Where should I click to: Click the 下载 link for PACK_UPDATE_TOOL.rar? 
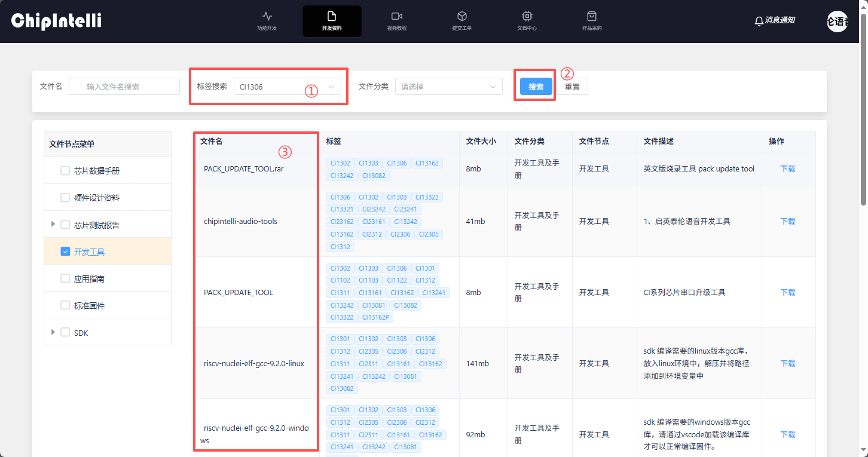tap(787, 169)
